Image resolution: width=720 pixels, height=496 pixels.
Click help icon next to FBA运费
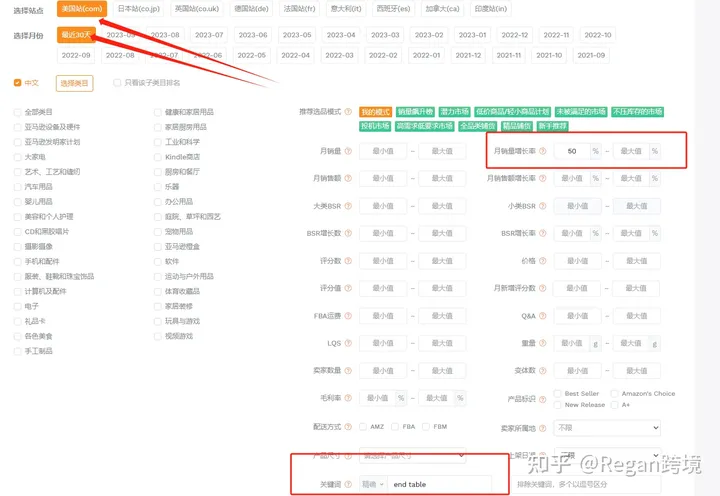pos(348,316)
